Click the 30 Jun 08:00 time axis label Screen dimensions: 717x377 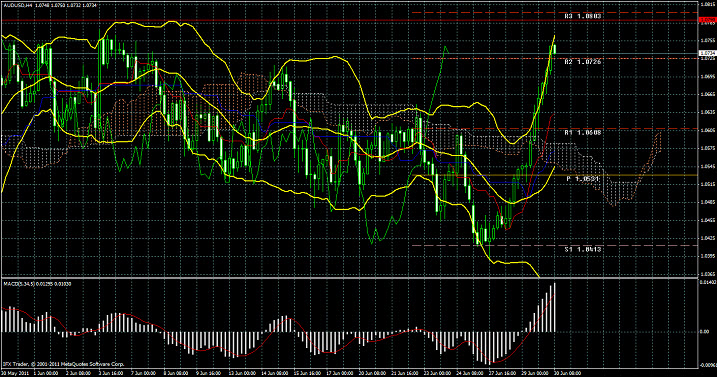point(567,373)
